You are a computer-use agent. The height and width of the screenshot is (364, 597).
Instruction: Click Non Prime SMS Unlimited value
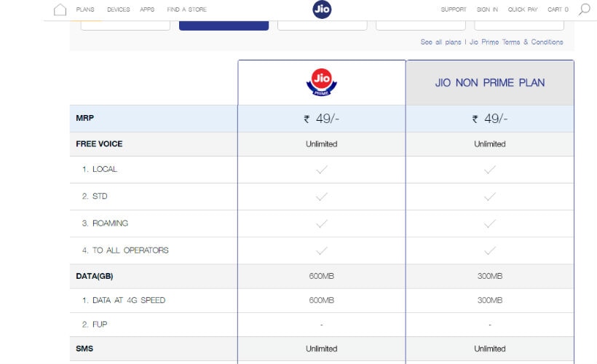[490, 349]
